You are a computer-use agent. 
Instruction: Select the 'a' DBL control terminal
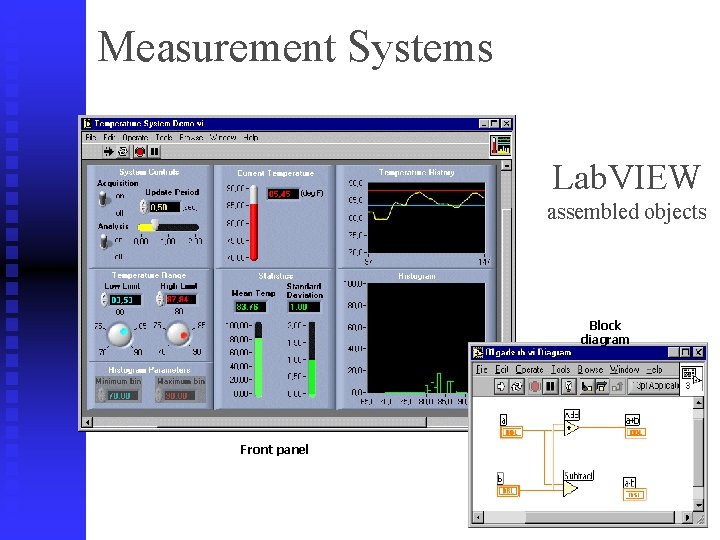tap(511, 432)
